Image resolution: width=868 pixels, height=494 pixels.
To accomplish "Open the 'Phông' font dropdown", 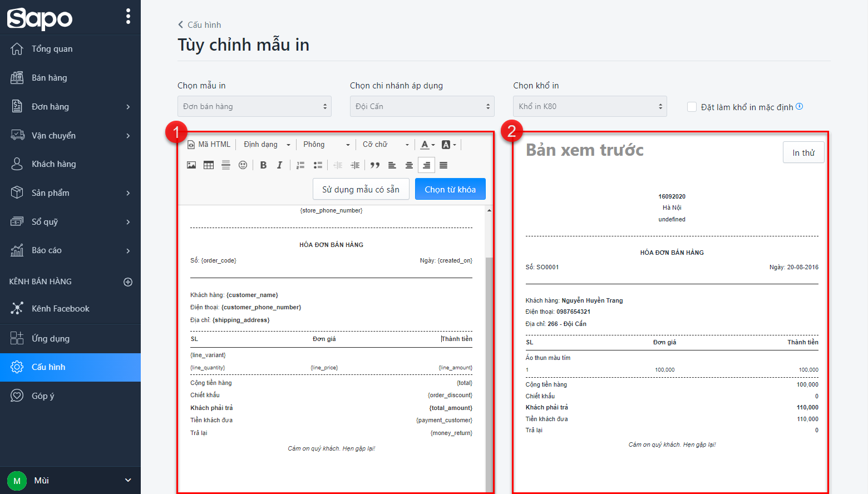I will [x=327, y=145].
